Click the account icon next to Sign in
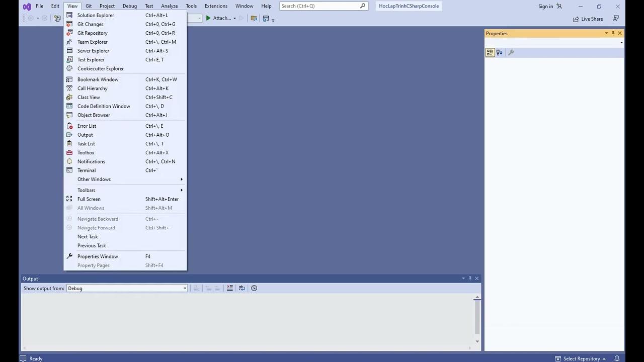 pyautogui.click(x=559, y=6)
